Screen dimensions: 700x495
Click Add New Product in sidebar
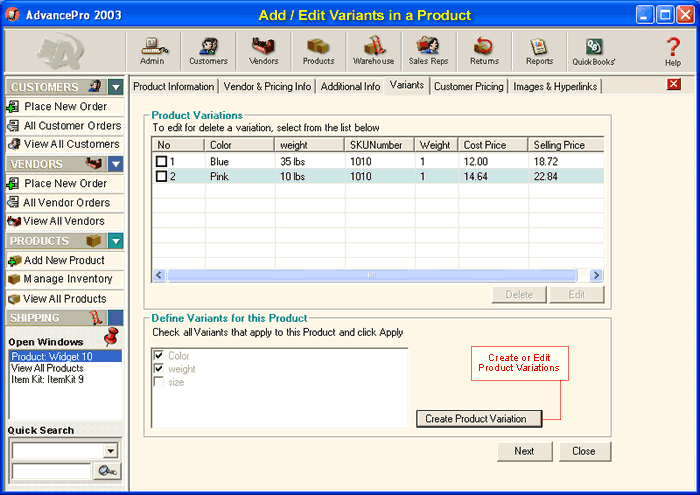(65, 260)
